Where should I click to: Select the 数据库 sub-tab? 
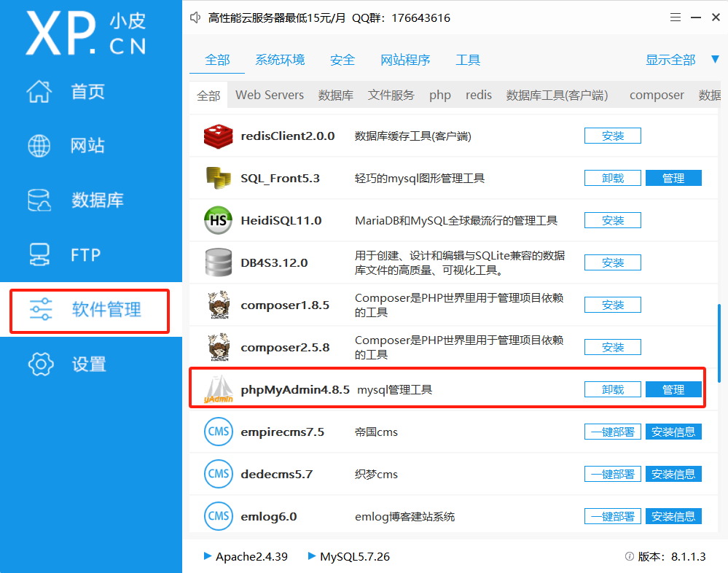coord(336,95)
